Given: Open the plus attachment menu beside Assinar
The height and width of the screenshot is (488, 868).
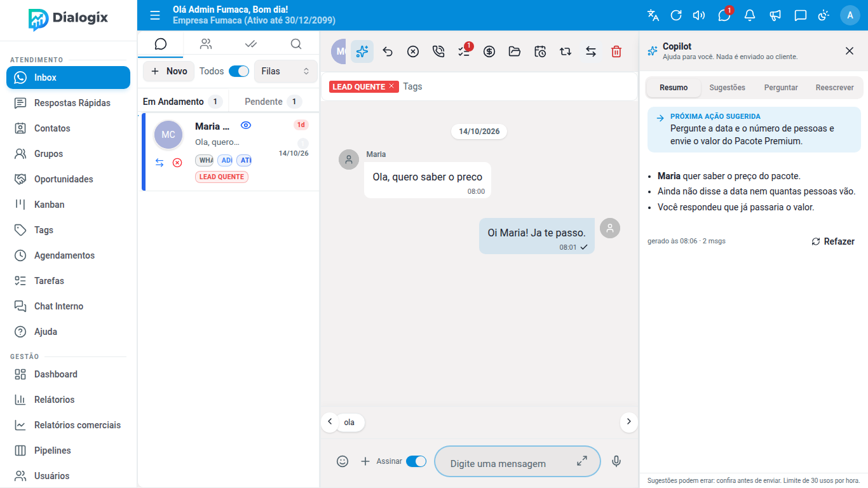Looking at the screenshot, I should click(x=365, y=461).
